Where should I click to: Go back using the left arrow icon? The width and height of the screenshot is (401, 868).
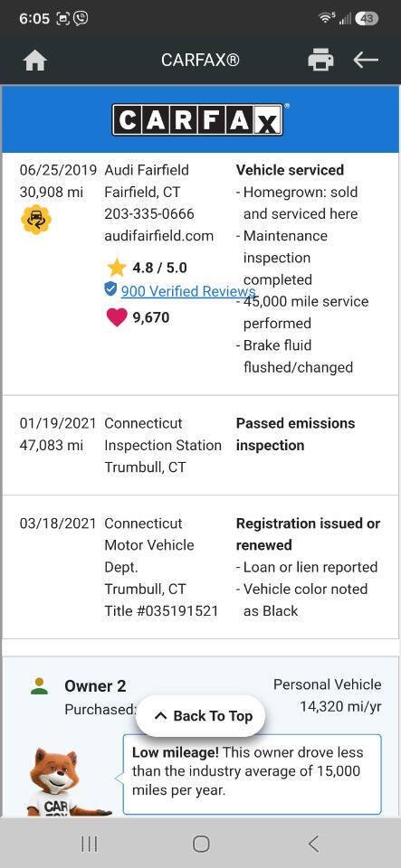[366, 60]
